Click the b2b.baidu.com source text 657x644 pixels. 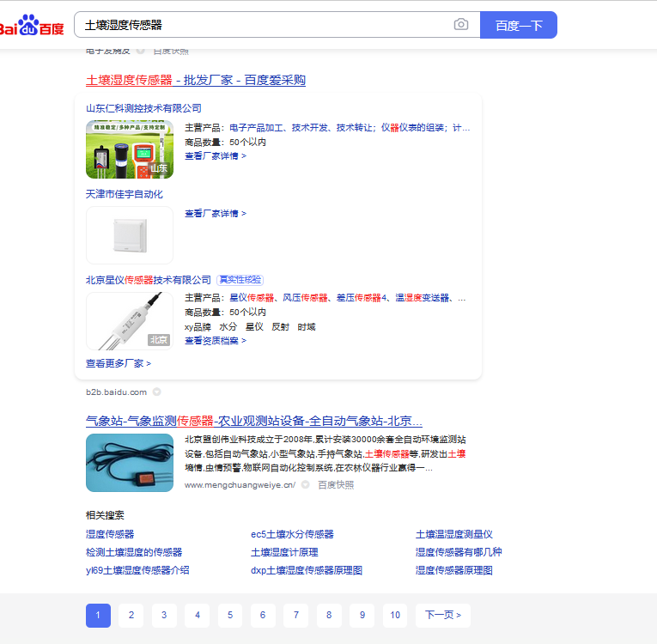[117, 392]
